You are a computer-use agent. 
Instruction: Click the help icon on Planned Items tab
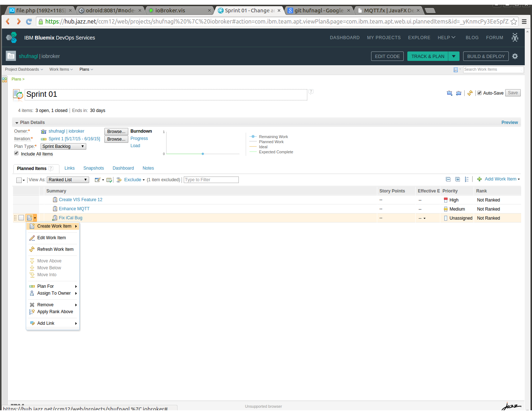[x=51, y=168]
